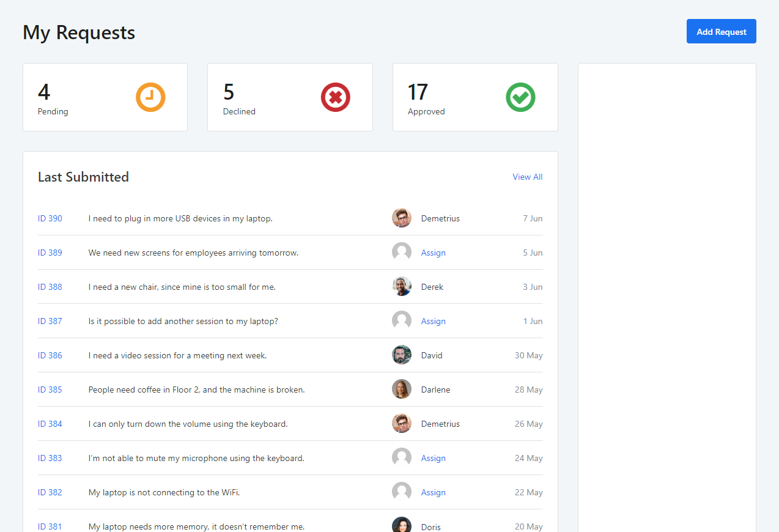Click Derek's avatar photo

coord(402,287)
